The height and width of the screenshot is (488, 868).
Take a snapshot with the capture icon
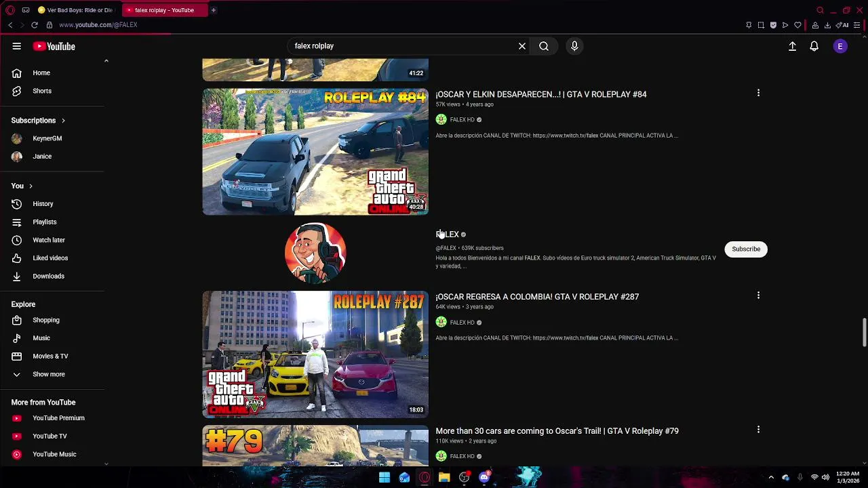pyautogui.click(x=761, y=25)
